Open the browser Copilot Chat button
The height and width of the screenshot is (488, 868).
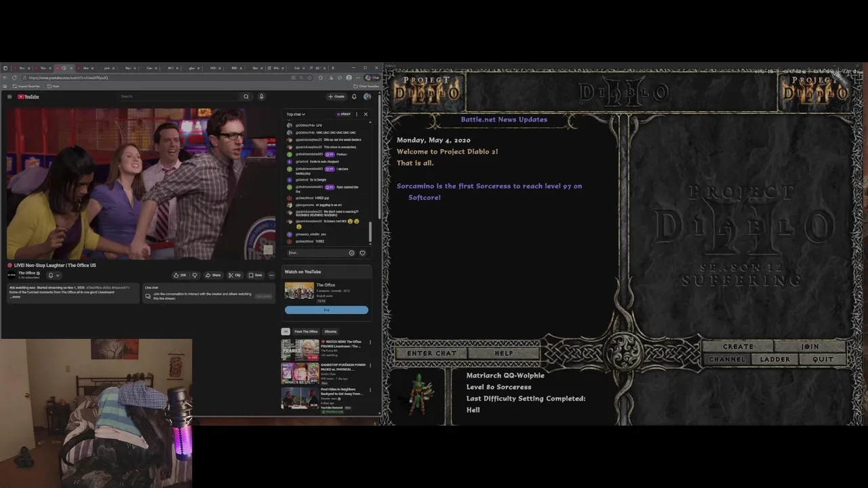tap(372, 77)
